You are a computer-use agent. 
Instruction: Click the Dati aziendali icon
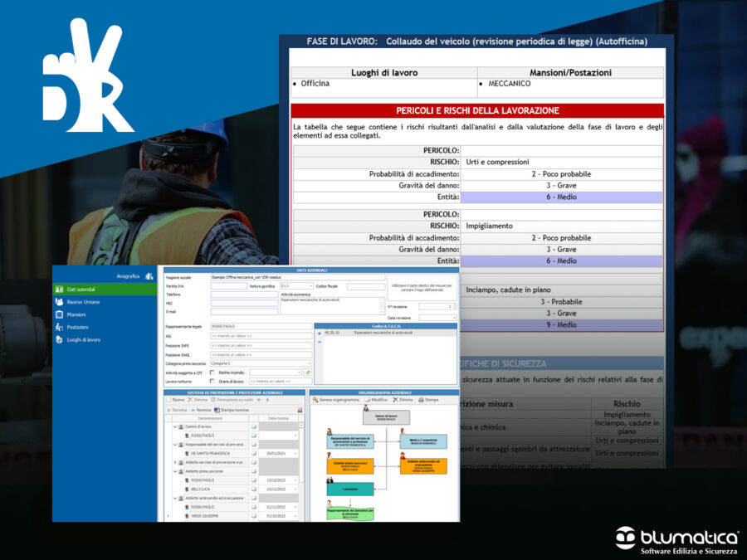pos(59,289)
